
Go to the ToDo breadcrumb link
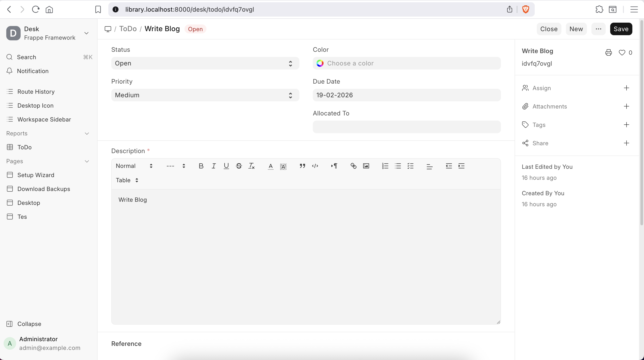coord(128,29)
